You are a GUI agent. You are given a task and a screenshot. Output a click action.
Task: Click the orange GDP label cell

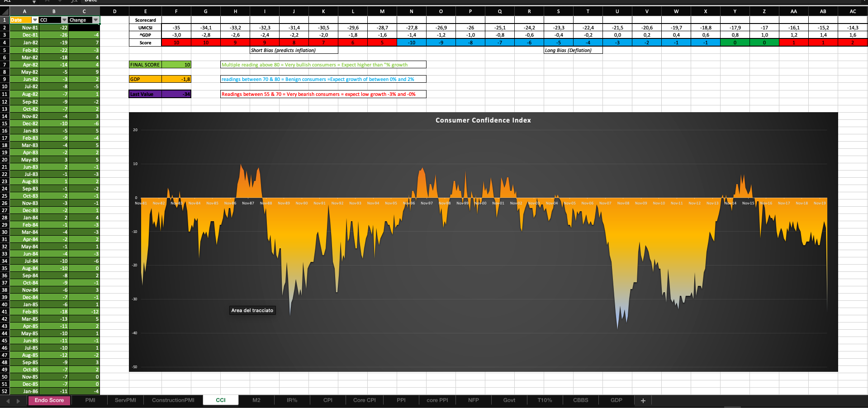coord(145,79)
